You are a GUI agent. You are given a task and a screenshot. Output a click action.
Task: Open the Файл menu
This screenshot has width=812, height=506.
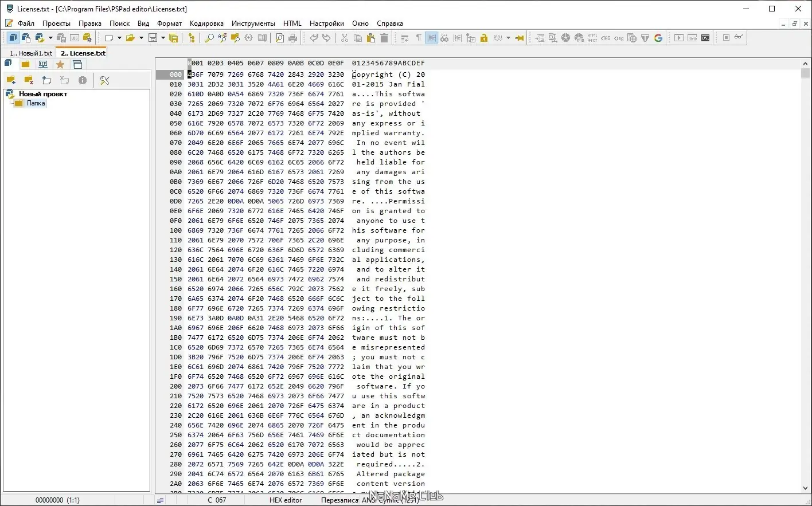[26, 23]
